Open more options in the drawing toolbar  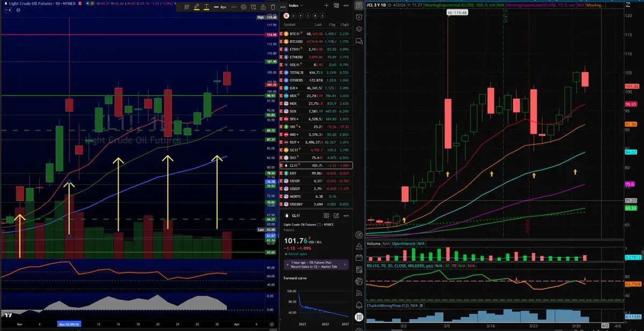pyautogui.click(x=283, y=7)
